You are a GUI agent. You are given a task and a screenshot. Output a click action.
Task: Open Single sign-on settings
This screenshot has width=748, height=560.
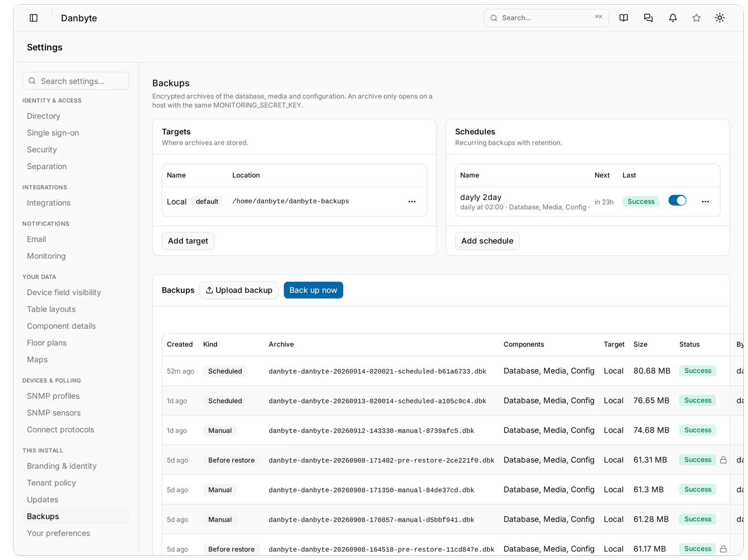click(53, 133)
